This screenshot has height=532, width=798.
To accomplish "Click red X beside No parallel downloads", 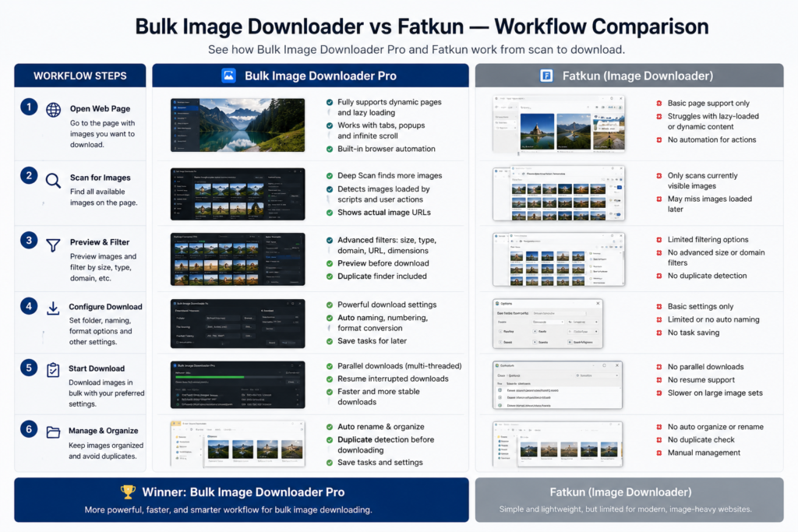I will [x=659, y=367].
